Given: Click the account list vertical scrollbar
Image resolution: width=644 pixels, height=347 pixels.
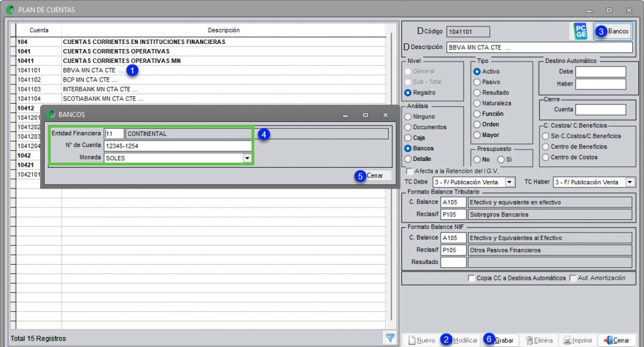Looking at the screenshot, I should [x=391, y=177].
